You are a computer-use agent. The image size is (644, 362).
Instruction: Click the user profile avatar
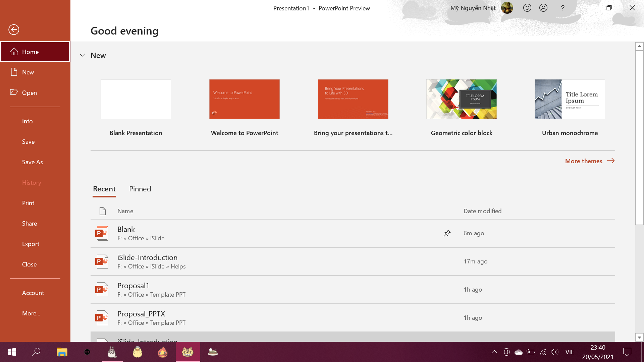click(x=507, y=8)
